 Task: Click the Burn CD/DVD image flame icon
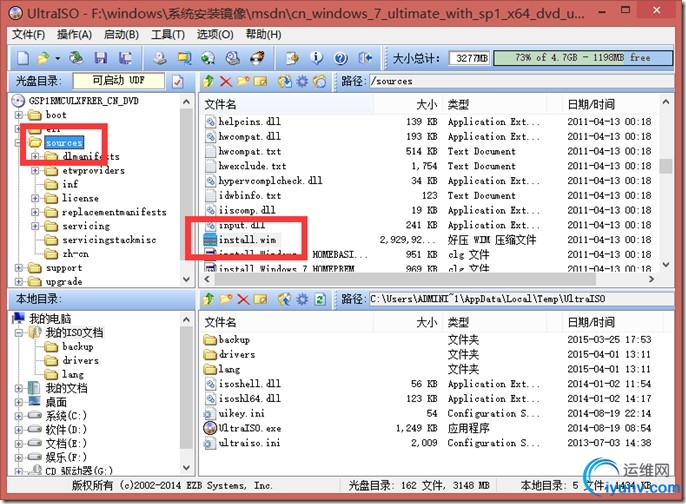point(257,58)
